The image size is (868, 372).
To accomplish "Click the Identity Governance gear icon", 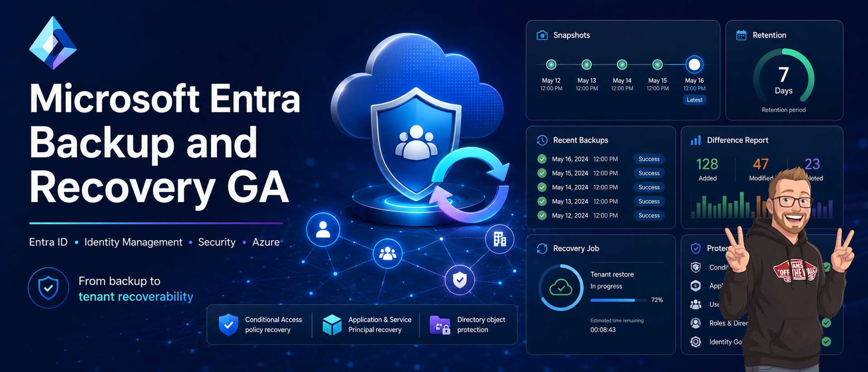I will point(696,342).
